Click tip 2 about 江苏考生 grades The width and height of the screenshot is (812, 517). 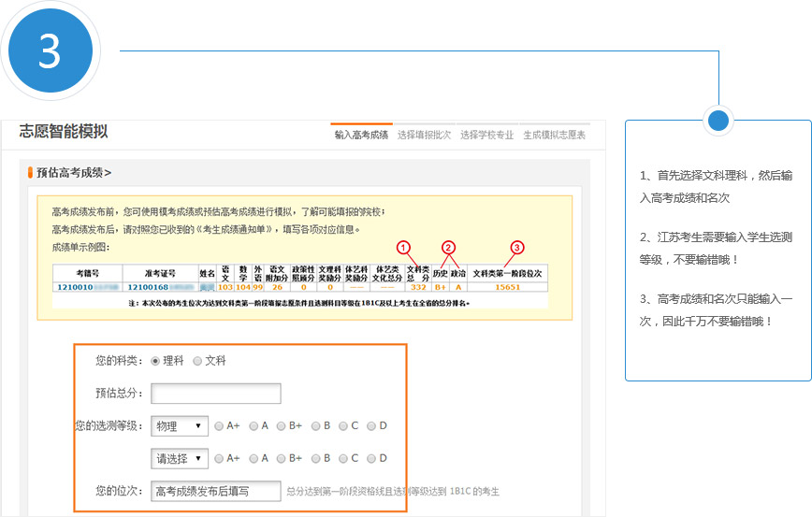pos(717,249)
